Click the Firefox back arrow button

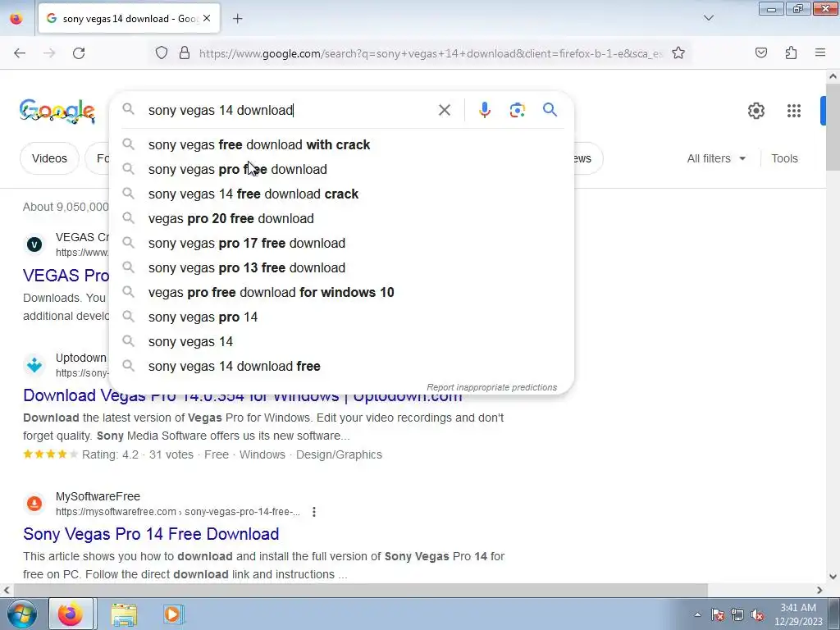(20, 53)
